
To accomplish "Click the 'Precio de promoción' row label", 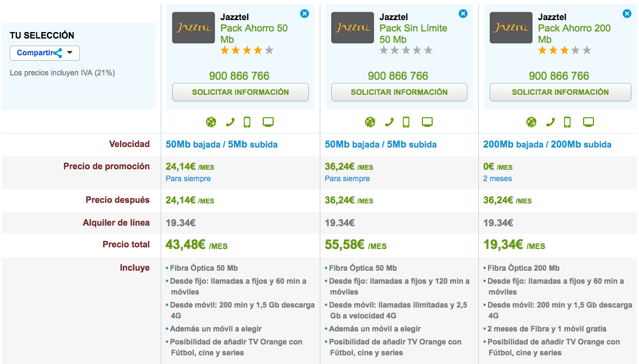I will 106,167.
